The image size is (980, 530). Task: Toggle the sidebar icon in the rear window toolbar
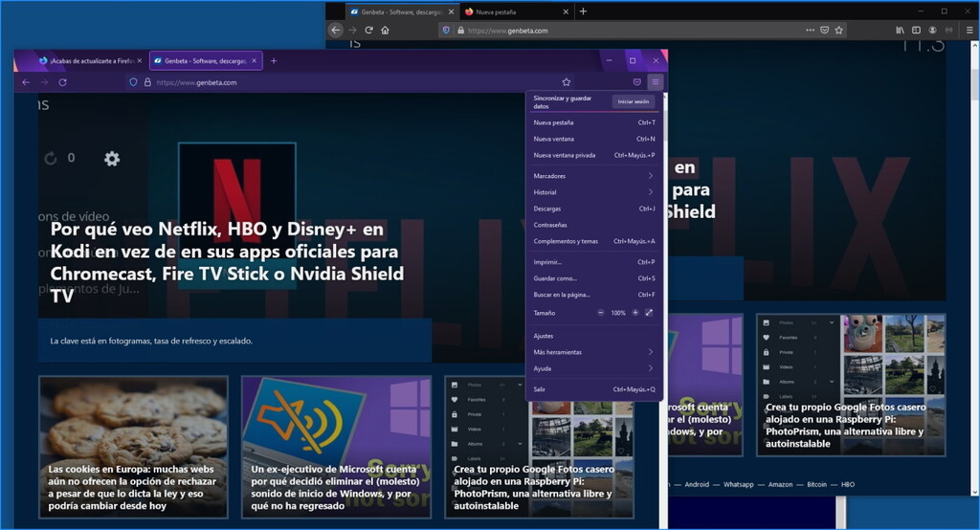[916, 30]
